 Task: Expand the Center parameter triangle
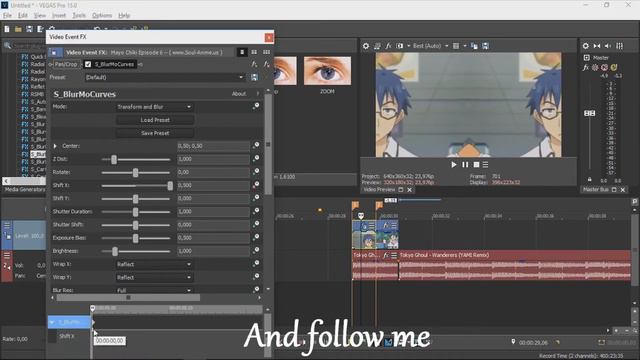tap(55, 146)
